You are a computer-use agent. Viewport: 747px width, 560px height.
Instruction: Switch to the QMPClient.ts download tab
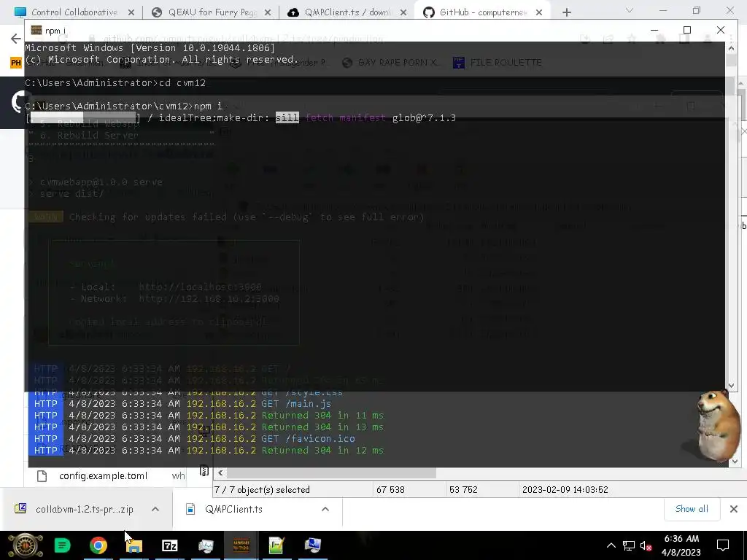pos(347,12)
